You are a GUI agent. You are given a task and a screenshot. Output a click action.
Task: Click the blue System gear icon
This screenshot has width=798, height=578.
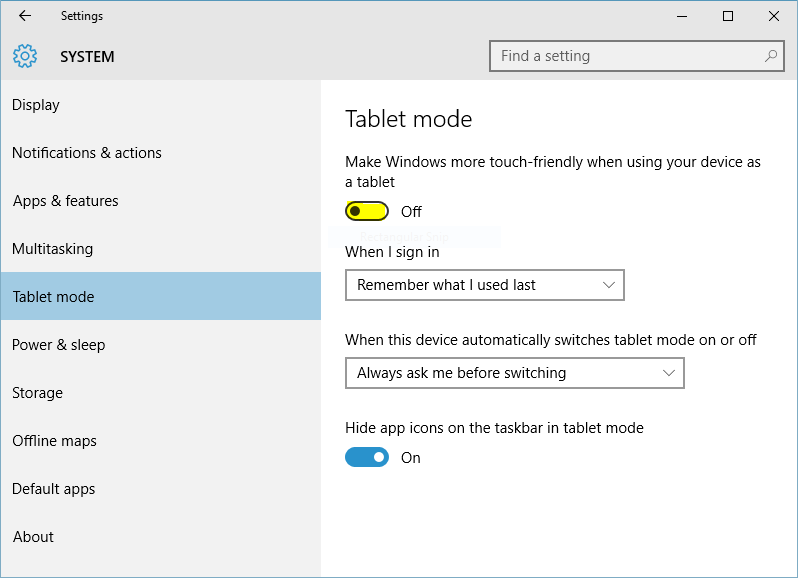click(x=25, y=56)
